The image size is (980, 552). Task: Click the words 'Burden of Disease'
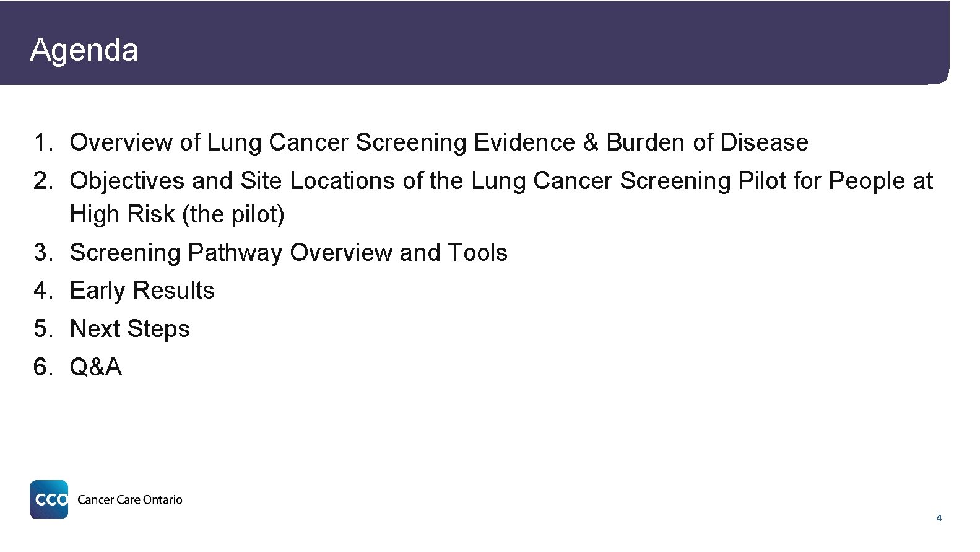(707, 142)
